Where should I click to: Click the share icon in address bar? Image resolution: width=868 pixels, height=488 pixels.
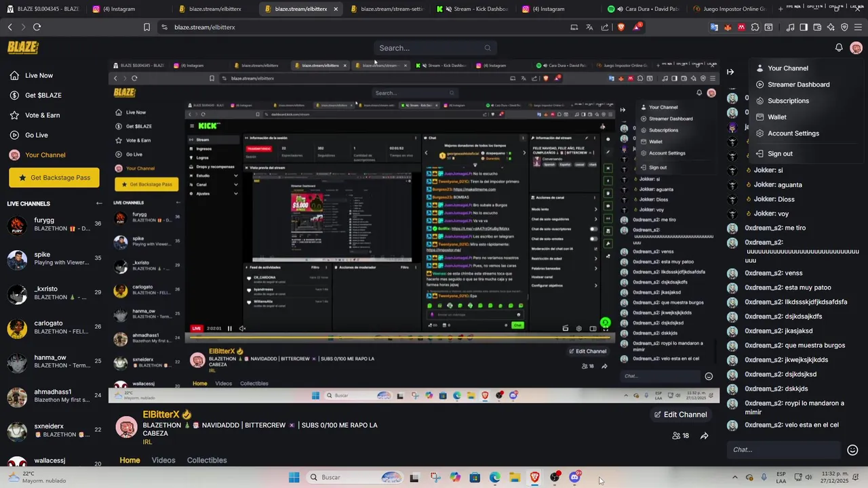tap(605, 27)
